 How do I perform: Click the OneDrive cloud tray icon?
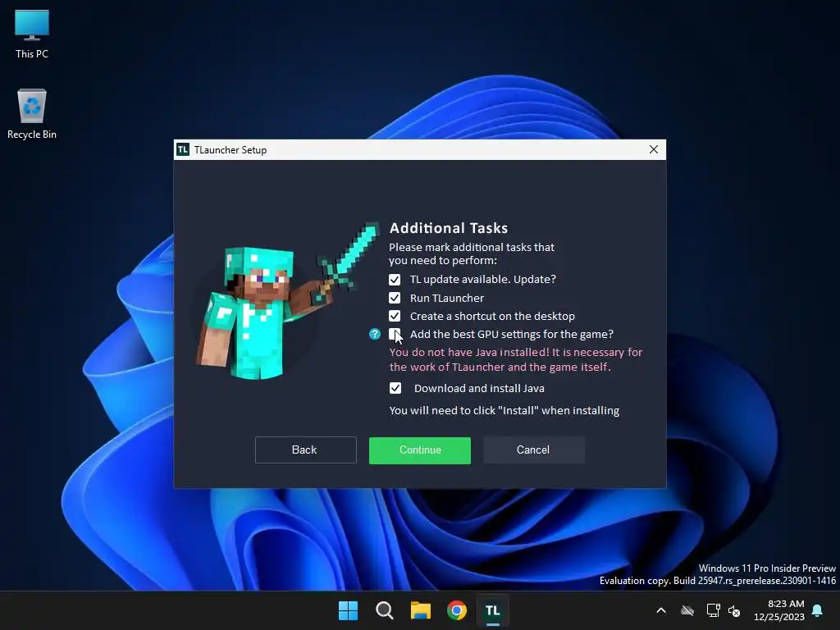[x=687, y=610]
